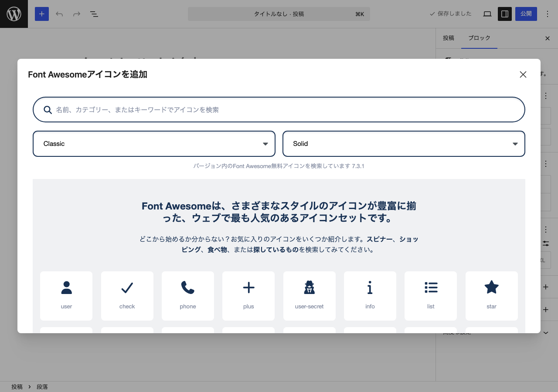Click the 公開 publish button
Image resolution: width=558 pixels, height=392 pixels.
[526, 14]
